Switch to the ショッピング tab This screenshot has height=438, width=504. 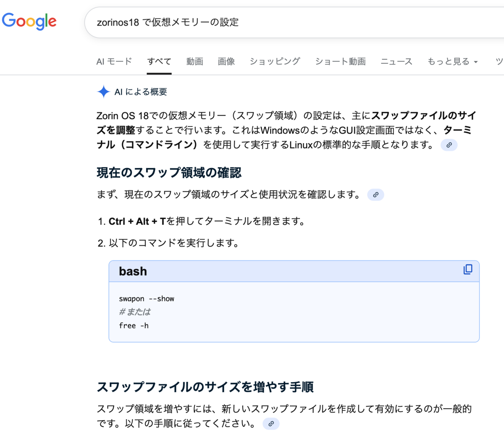275,62
